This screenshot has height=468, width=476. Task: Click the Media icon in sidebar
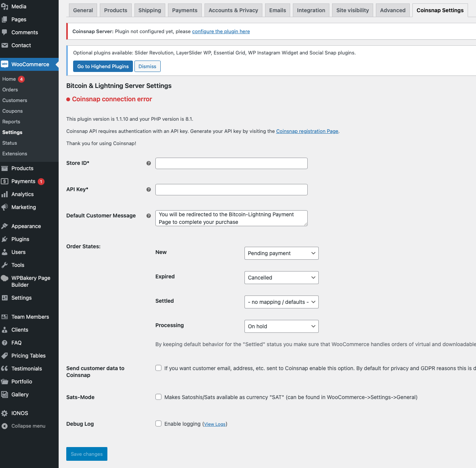pyautogui.click(x=5, y=6)
